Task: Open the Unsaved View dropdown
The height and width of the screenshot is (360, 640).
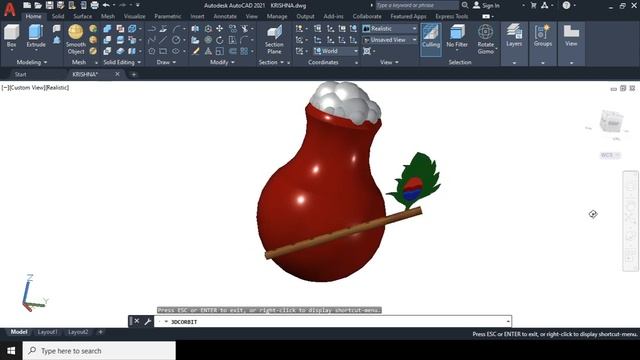Action: 390,40
